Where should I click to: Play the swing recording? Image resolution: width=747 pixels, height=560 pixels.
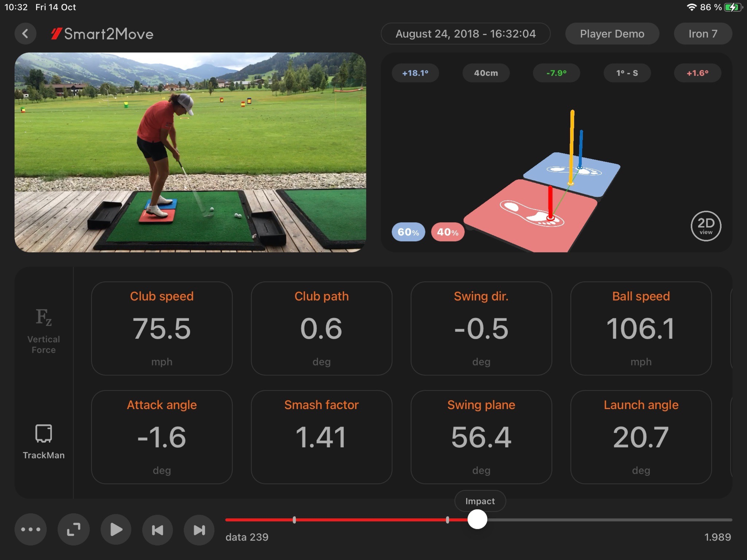(116, 529)
